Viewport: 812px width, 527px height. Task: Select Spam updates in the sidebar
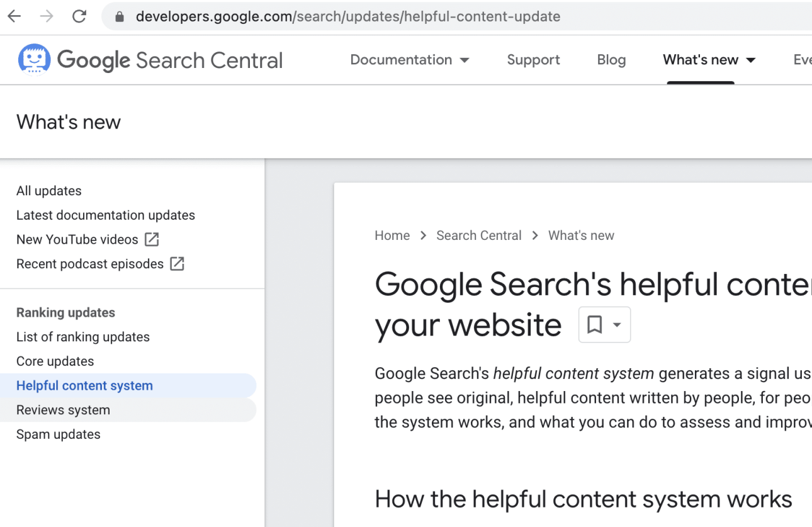59,434
